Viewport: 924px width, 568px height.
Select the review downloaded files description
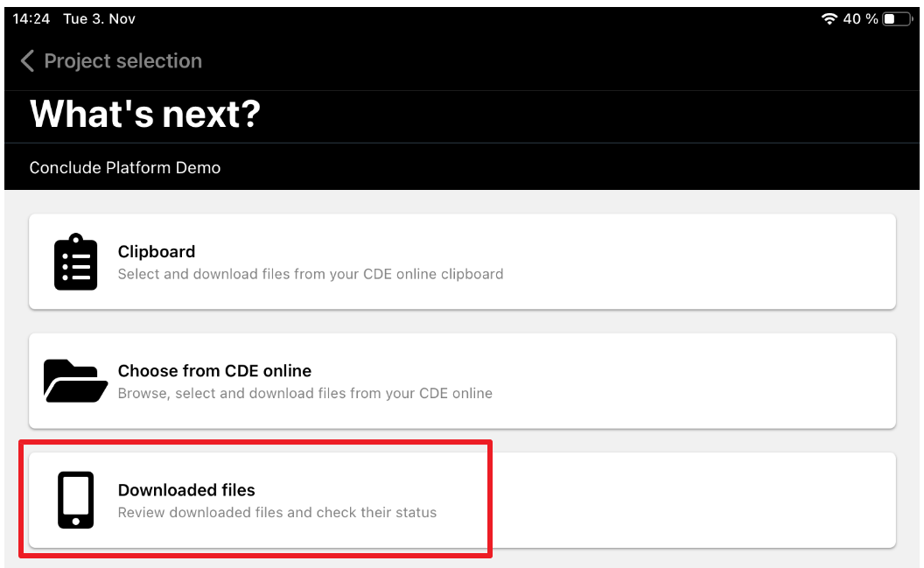pos(277,512)
